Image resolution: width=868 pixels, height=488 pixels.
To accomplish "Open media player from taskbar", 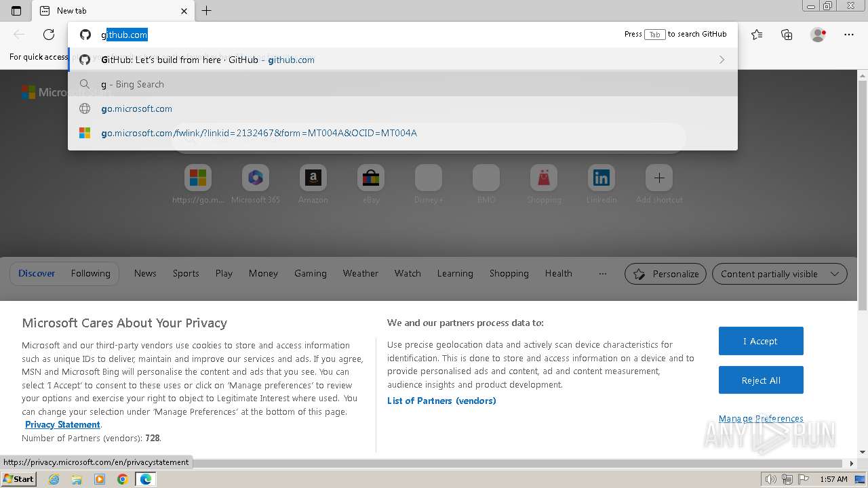I will (100, 479).
